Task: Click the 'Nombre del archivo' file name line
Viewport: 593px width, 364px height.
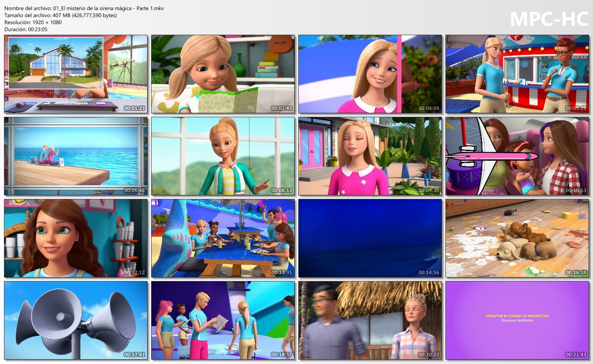Action: click(x=84, y=8)
